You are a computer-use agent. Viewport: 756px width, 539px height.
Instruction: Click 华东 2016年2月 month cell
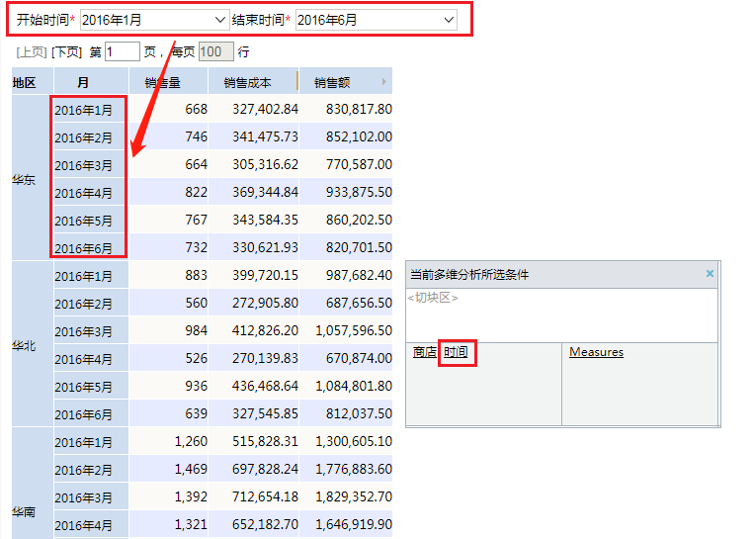[x=91, y=136]
